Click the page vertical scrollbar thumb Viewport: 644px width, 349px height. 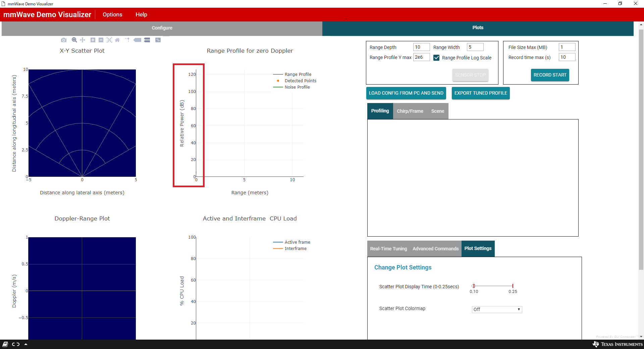[641, 149]
